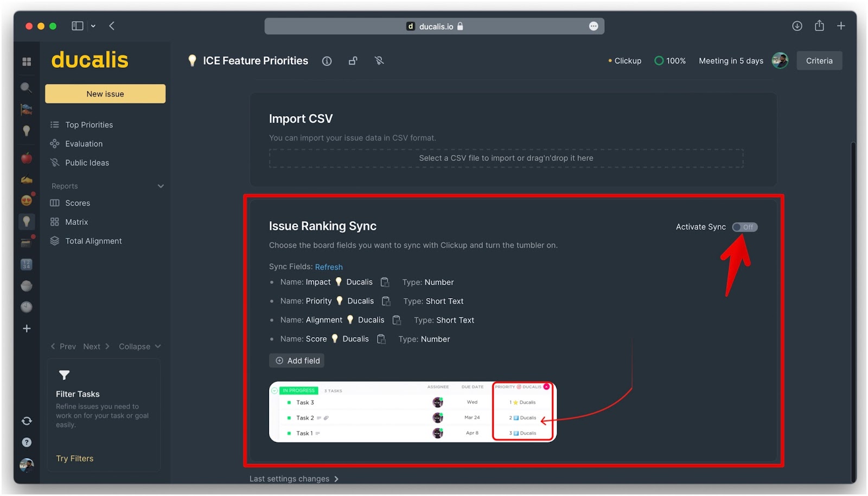Copy the Score field with its clipboard icon
The width and height of the screenshot is (868, 496).
click(381, 339)
